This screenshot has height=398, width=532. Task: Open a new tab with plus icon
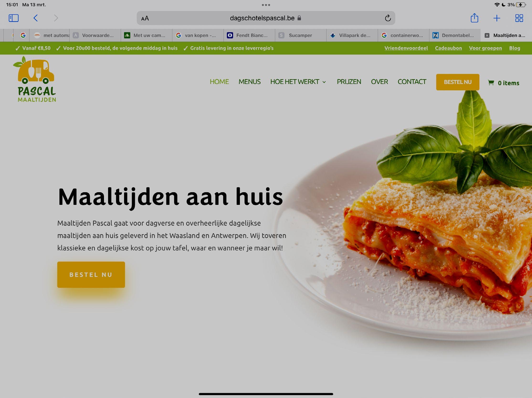point(497,18)
